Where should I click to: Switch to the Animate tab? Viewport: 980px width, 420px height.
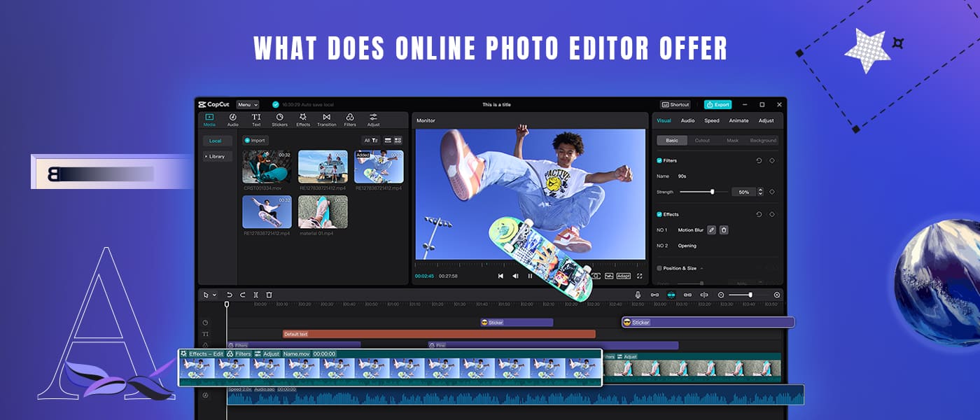738,120
